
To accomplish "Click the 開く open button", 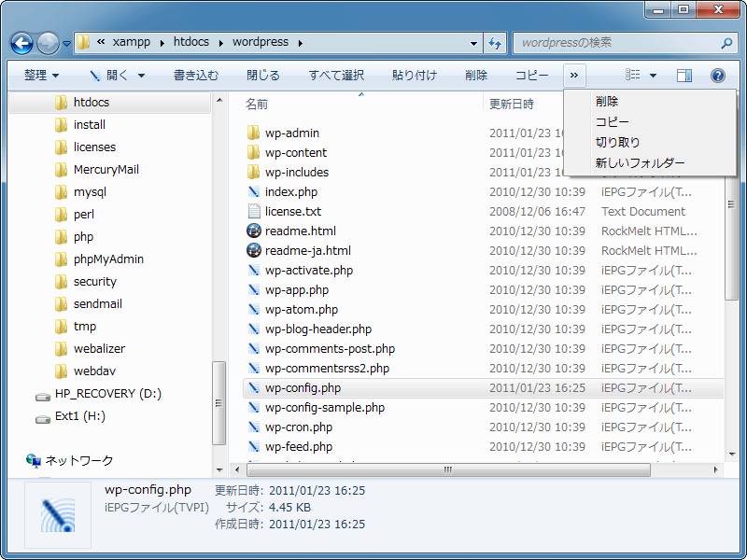I will click(111, 76).
